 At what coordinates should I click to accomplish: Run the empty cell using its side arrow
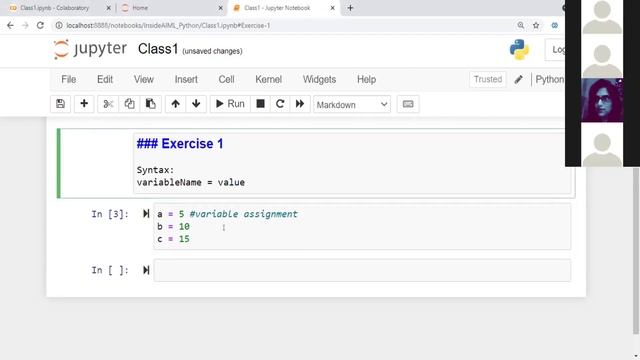[146, 270]
